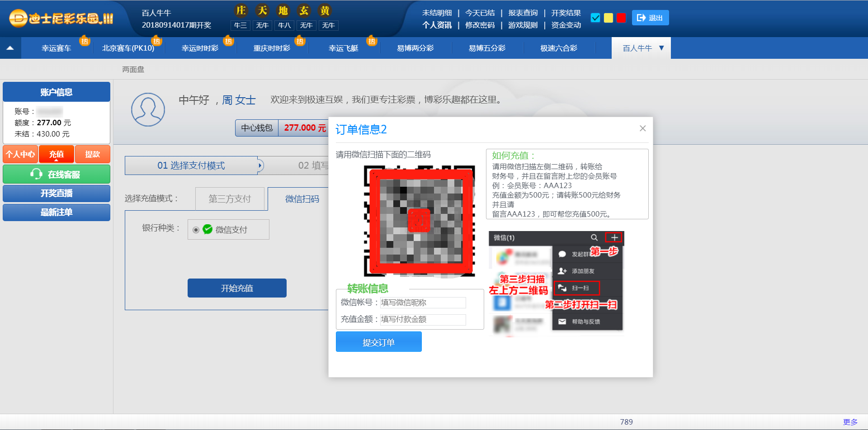The height and width of the screenshot is (430, 868).
Task: Pick the red theme color square
Action: 621,18
